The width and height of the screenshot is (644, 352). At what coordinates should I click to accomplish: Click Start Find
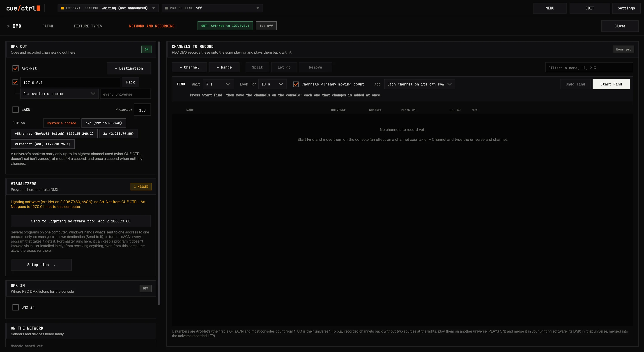[611, 84]
